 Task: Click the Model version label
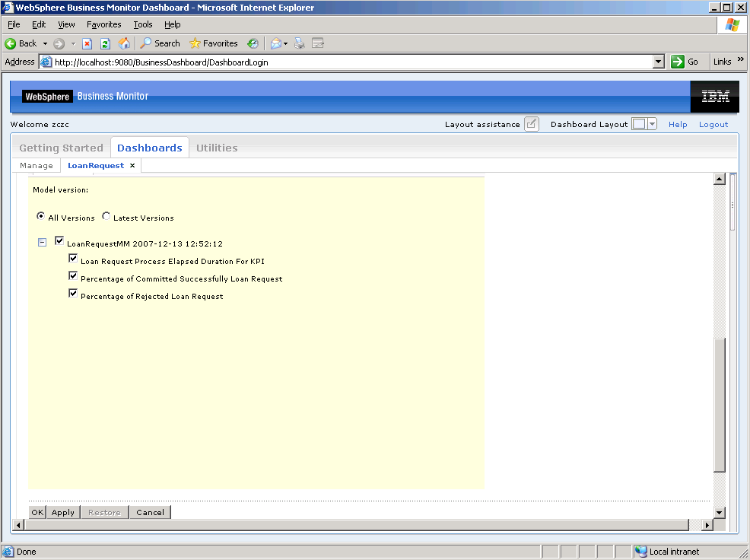point(60,190)
